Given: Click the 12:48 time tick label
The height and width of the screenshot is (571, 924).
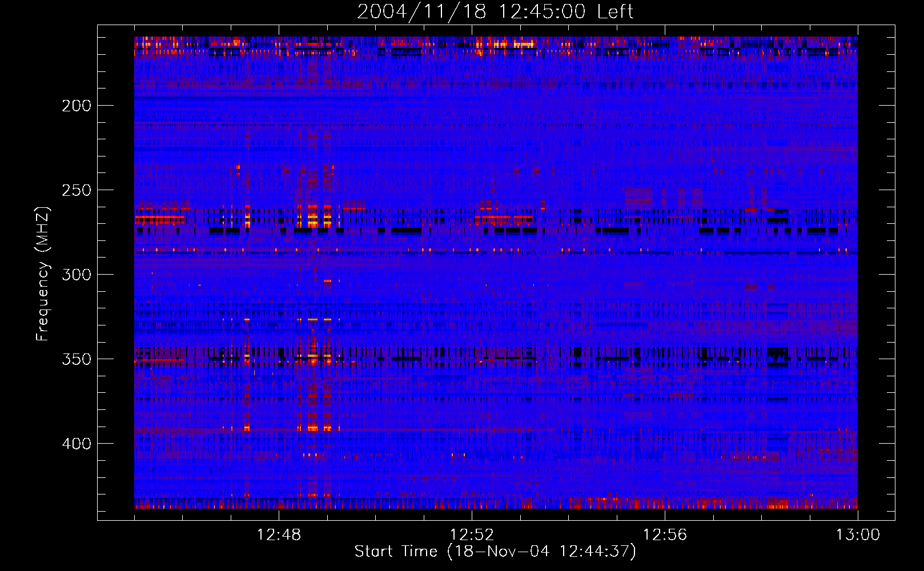Looking at the screenshot, I should coord(279,535).
